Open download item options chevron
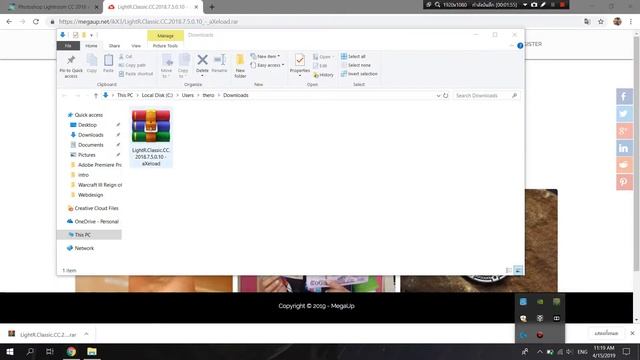Screen dimensions: 640x360 point(87,334)
